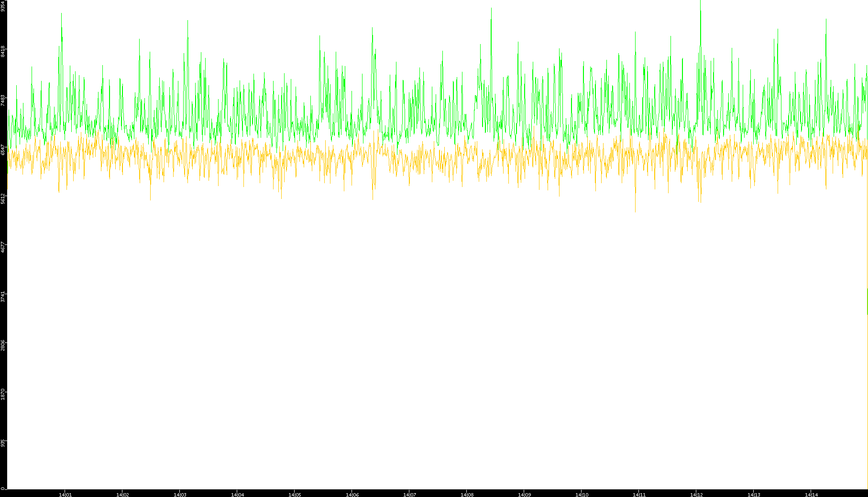Screen dimensions: 868x497
Task: Select the 935 vertical axis label
Action: pos(3,443)
